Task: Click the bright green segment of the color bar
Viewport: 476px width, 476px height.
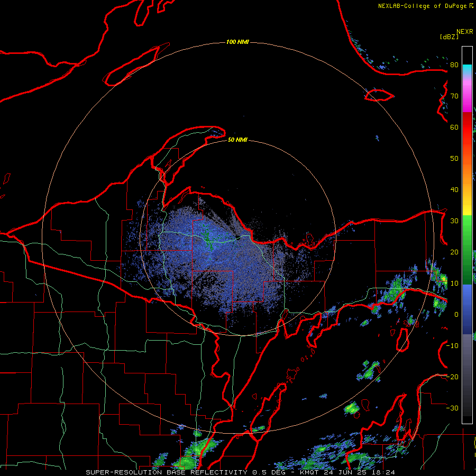Action: tap(467, 231)
